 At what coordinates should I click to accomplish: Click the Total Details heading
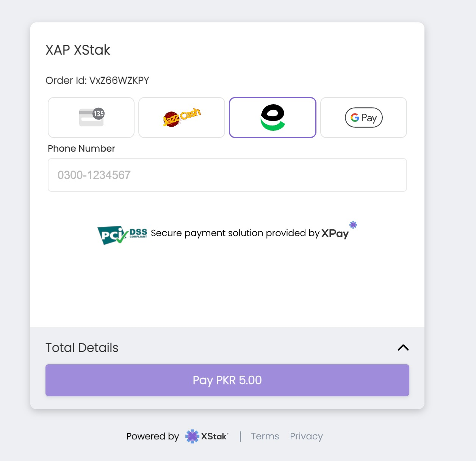pyautogui.click(x=82, y=348)
